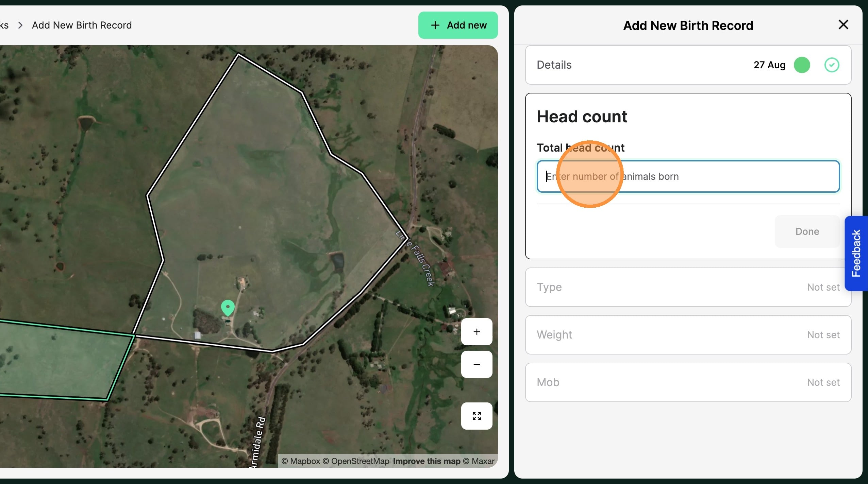
Task: Click the Details completed checkmark circle
Action: tap(832, 65)
